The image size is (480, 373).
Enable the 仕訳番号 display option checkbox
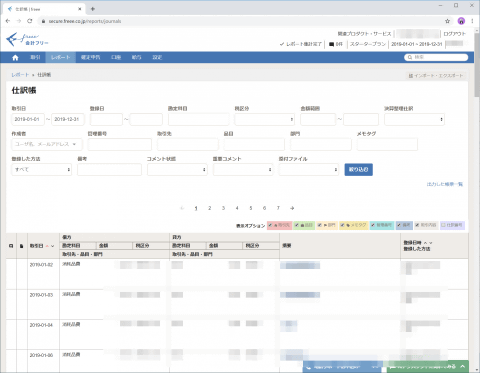coord(443,225)
